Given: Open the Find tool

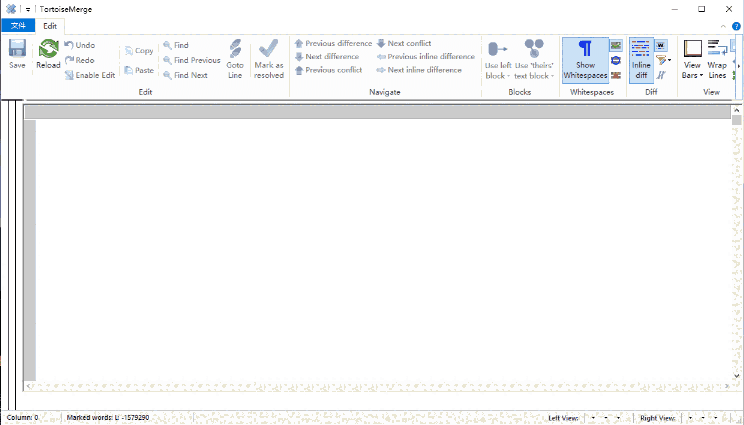Looking at the screenshot, I should click(x=176, y=45).
